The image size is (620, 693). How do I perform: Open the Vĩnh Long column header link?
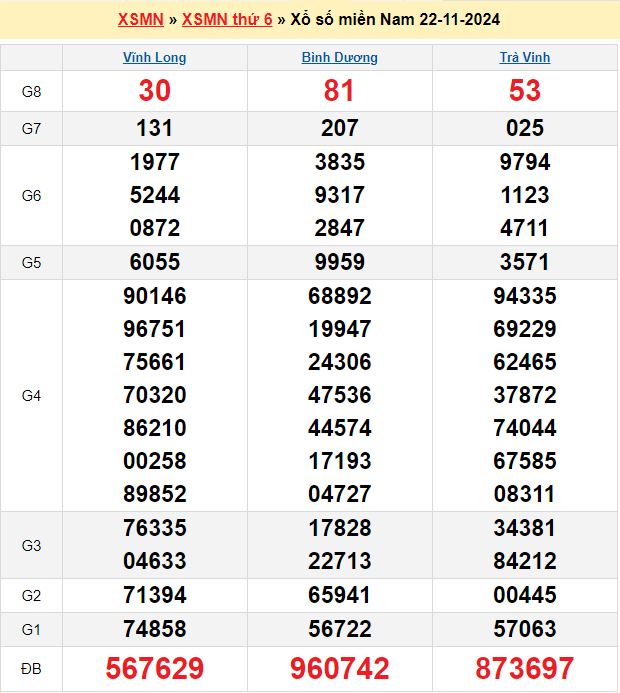coord(154,58)
